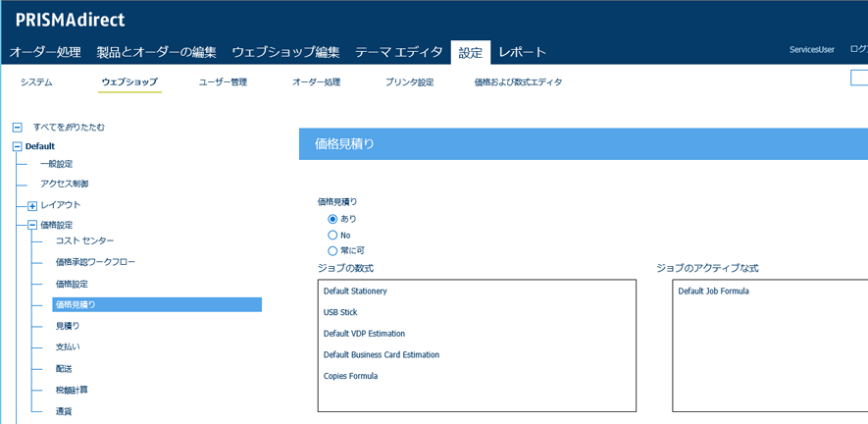Open the テーマ エディタ tab

point(399,52)
